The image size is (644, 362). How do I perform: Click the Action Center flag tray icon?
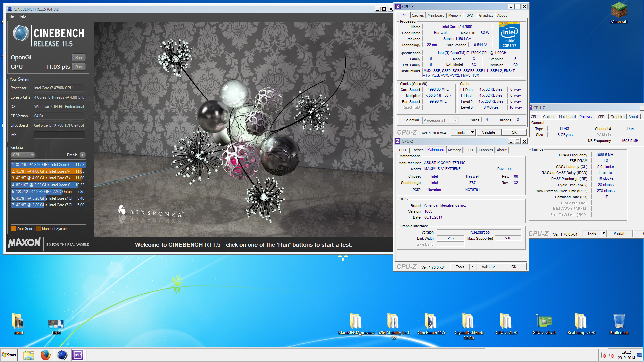[x=603, y=355]
